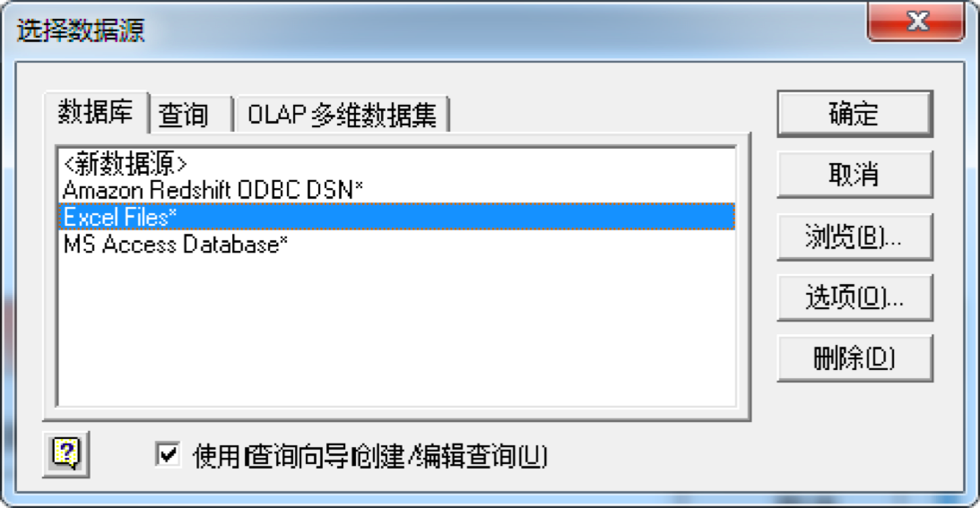Open the OLAP 多维数据集 tab
This screenshot has width=980, height=508.
tap(342, 115)
